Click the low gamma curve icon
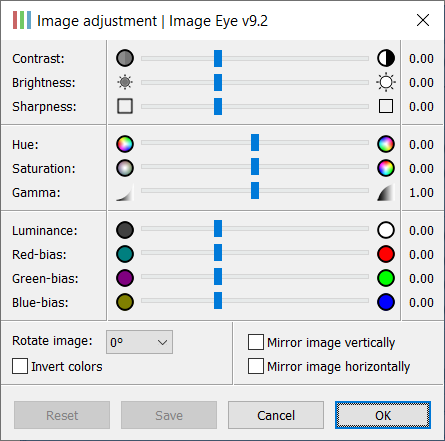Image resolution: width=445 pixels, height=441 pixels. click(125, 192)
